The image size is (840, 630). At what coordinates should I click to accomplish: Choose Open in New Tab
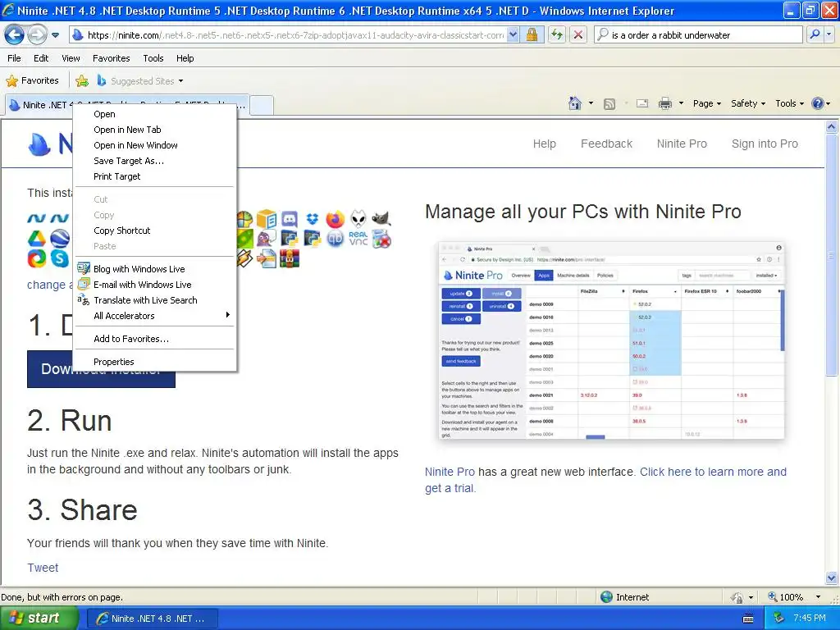pos(154,130)
